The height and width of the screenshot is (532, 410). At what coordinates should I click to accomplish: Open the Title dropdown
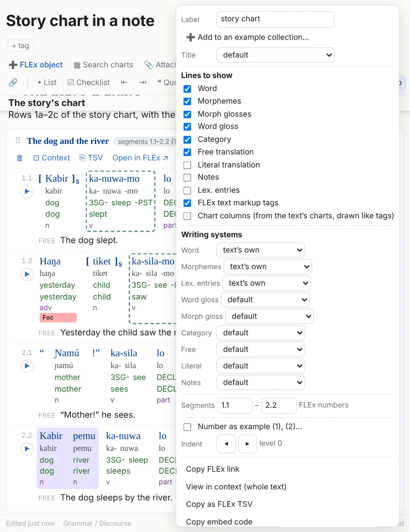point(275,55)
